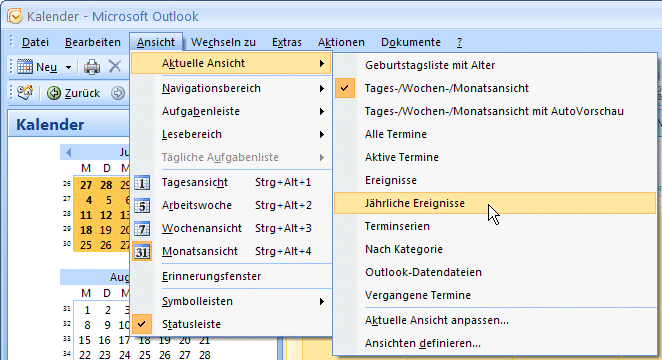Select checked Tages-/Wochen-/Monatsansicht view
The height and width of the screenshot is (360, 662).
pyautogui.click(x=495, y=88)
